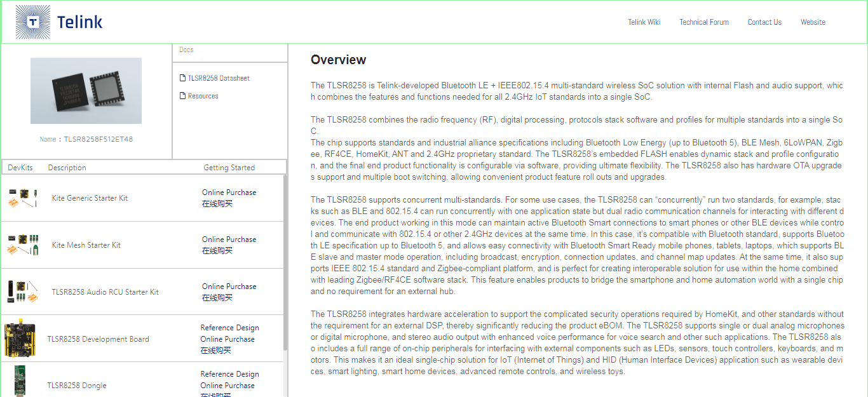Select the Docs panel heading
The image size is (868, 397).
[186, 50]
